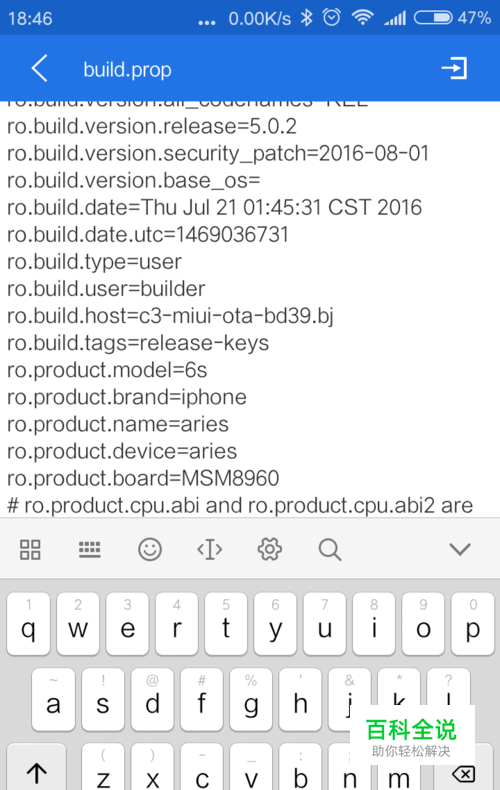Image resolution: width=500 pixels, height=790 pixels.
Task: Open the emoji smiley panel
Action: (150, 549)
